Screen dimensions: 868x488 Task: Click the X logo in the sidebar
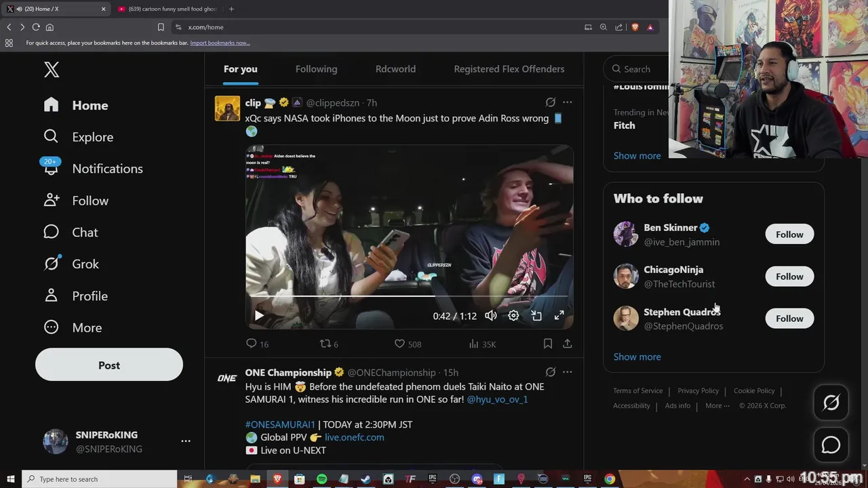coord(52,69)
